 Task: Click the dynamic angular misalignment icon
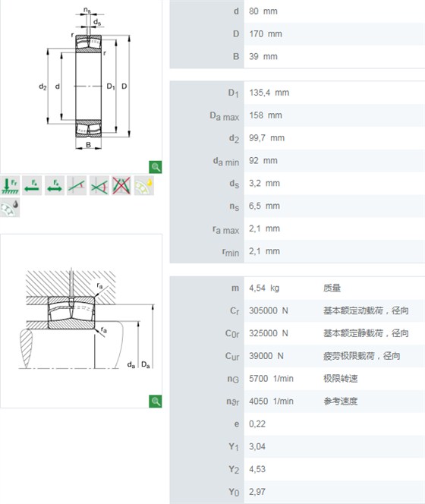pos(99,185)
